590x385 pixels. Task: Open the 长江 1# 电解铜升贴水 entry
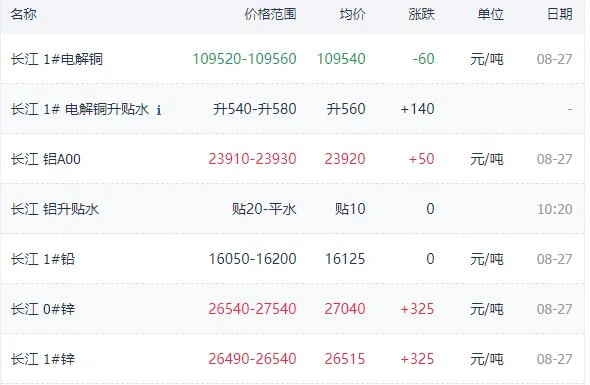pyautogui.click(x=80, y=110)
